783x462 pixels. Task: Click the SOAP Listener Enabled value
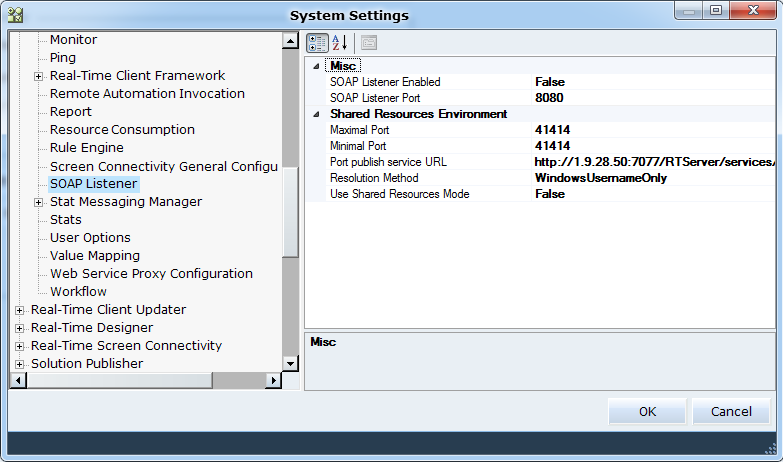tap(550, 82)
